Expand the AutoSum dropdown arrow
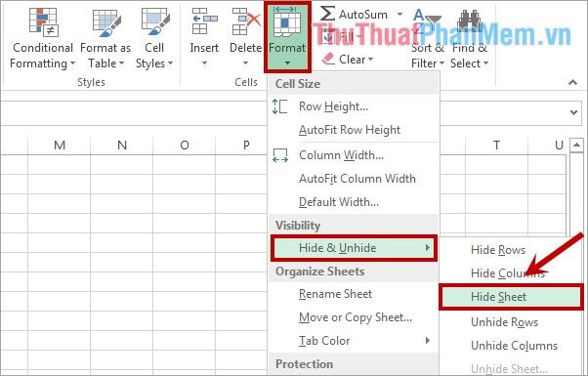Screen dimensions: 588x376 [x=399, y=15]
